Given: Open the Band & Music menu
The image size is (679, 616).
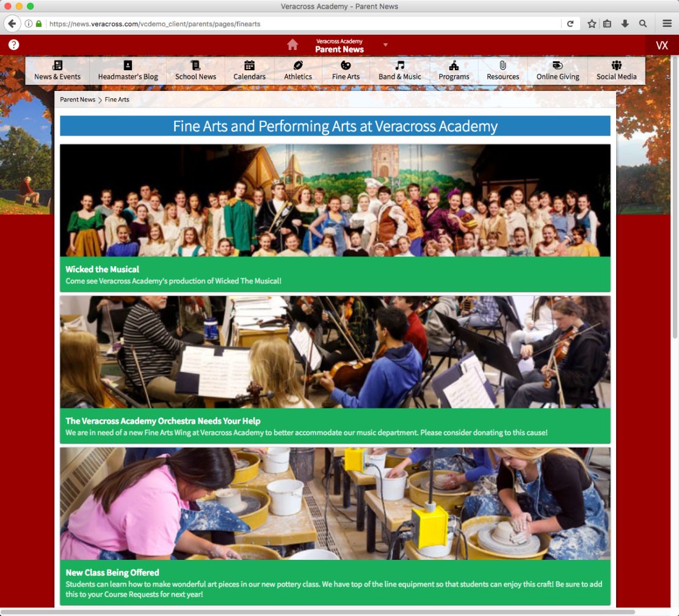Looking at the screenshot, I should tap(399, 71).
